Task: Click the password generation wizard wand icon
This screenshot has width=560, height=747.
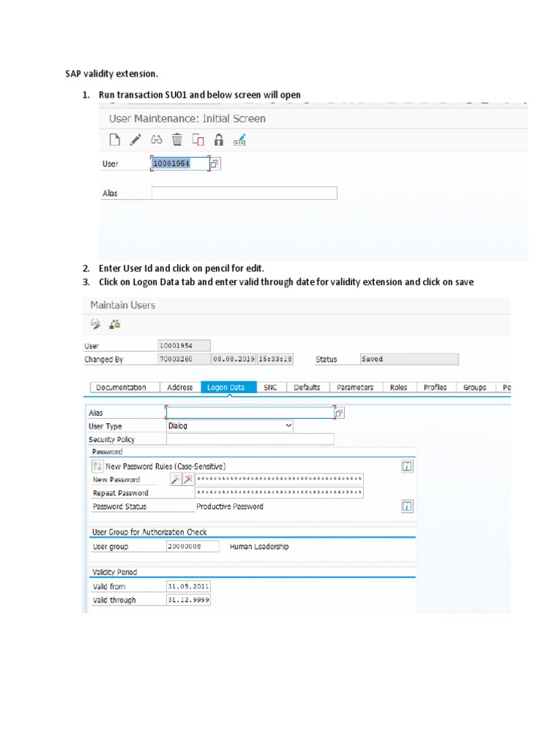Action: coord(175,479)
